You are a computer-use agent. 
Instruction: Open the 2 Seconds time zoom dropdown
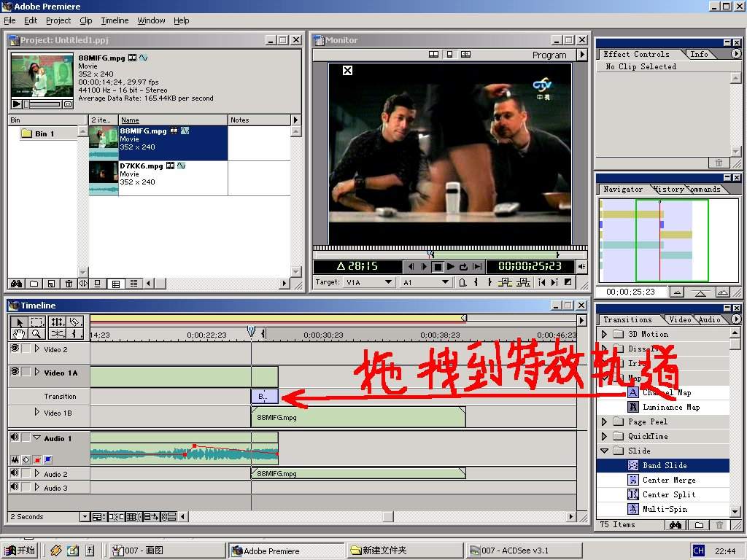[x=85, y=517]
